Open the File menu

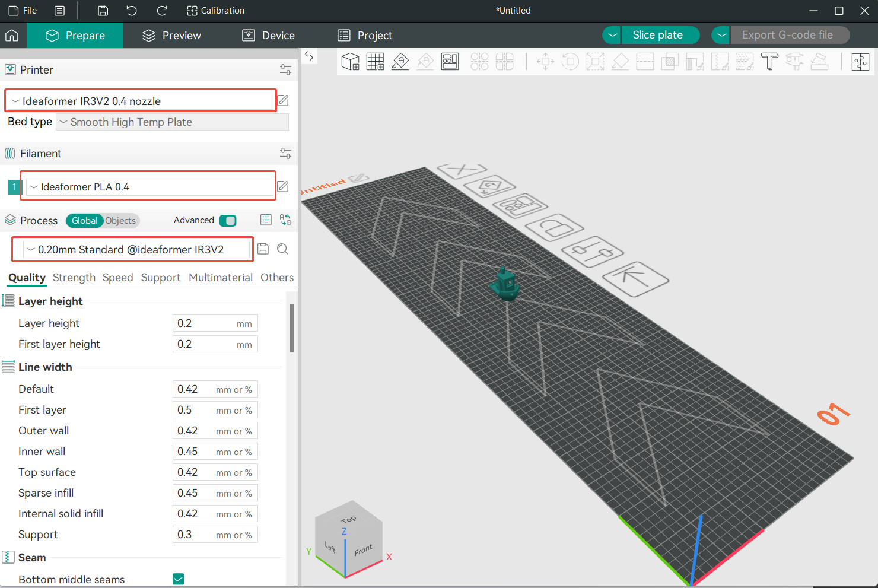23,11
